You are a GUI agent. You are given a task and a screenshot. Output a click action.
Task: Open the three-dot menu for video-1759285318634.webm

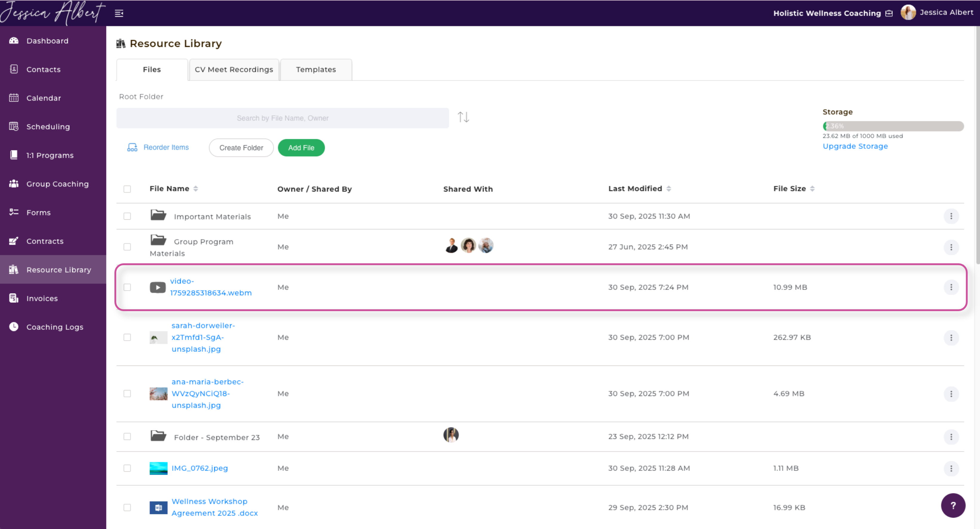(x=951, y=287)
